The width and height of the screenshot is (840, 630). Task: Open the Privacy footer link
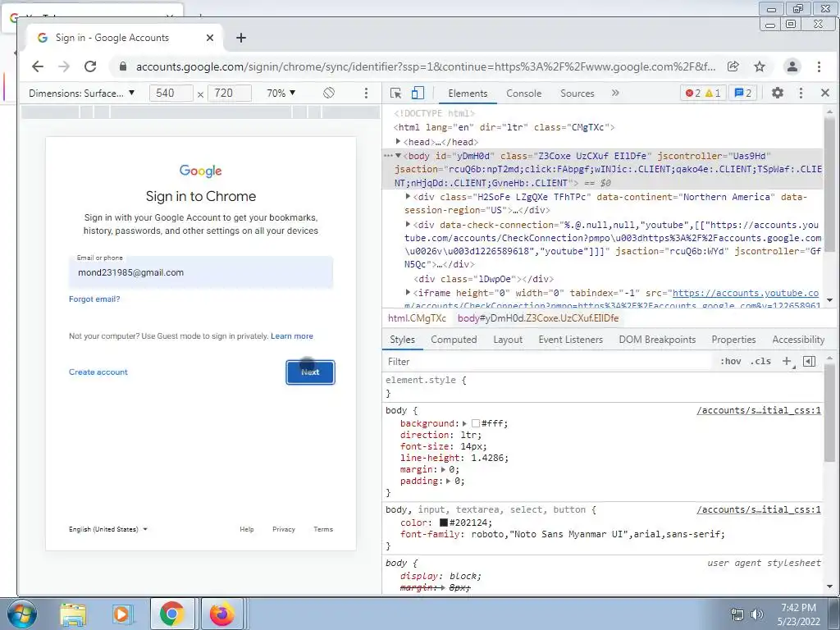283,529
